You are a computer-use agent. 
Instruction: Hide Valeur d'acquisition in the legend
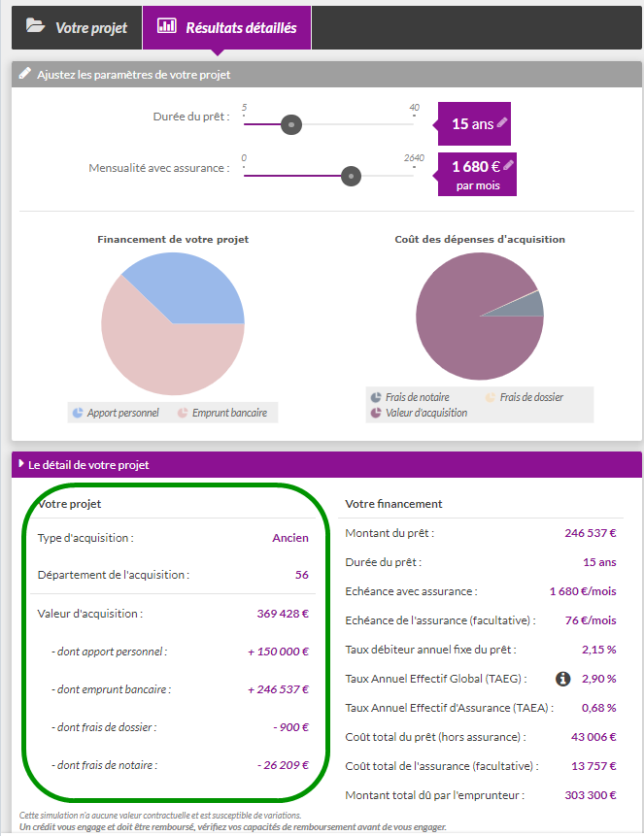point(425,413)
